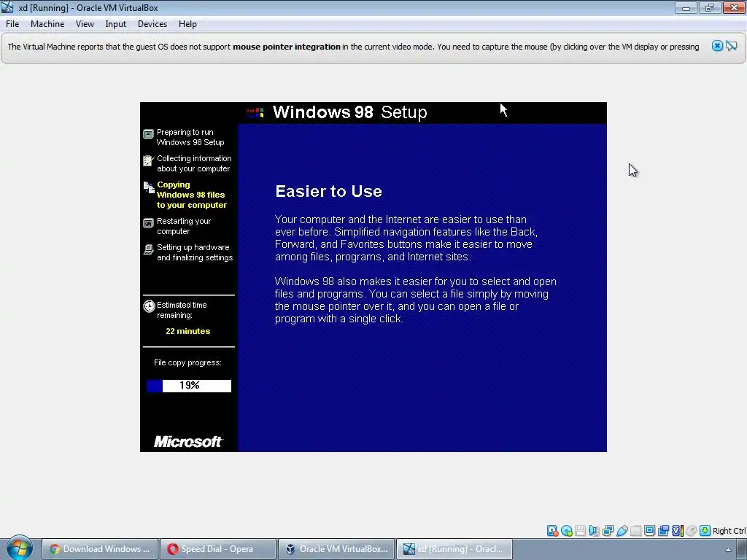This screenshot has height=560, width=747.
Task: Click the video recording status icon
Action: 663,531
